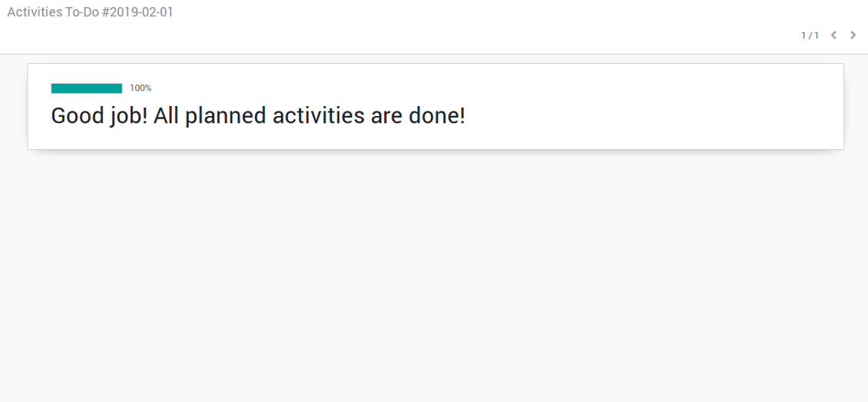Click the word "All" in the completion heading
Viewport: 868px width, 402px height.
pyautogui.click(x=167, y=116)
